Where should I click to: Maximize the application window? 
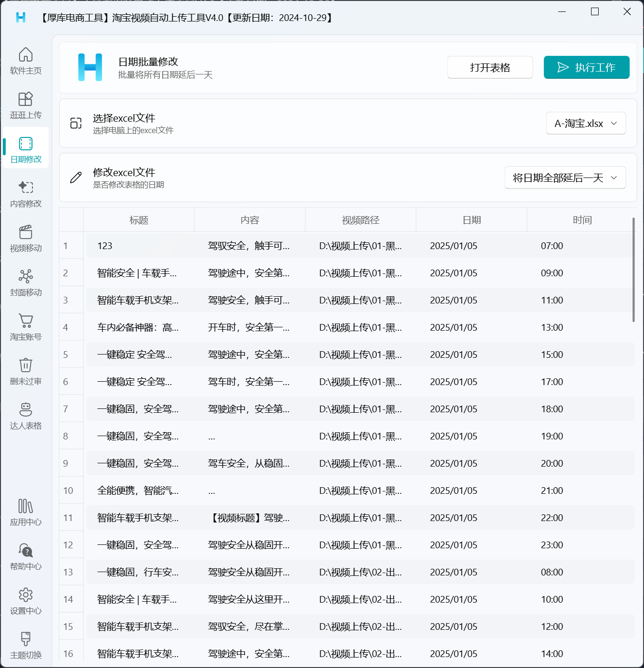tap(595, 11)
